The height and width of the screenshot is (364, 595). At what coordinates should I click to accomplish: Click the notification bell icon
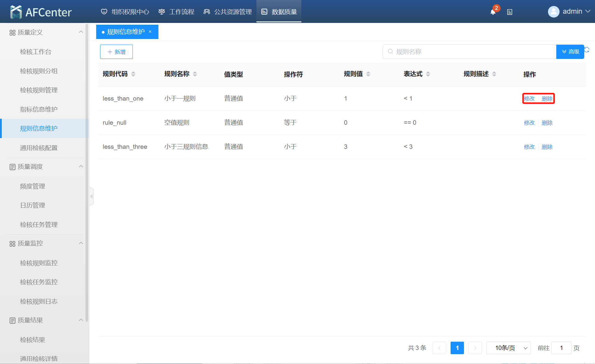[493, 12]
